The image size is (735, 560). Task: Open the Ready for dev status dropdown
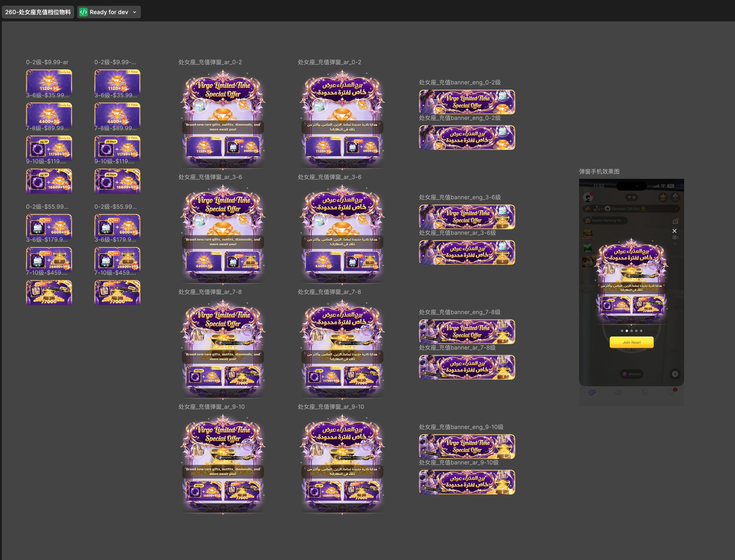click(x=109, y=12)
